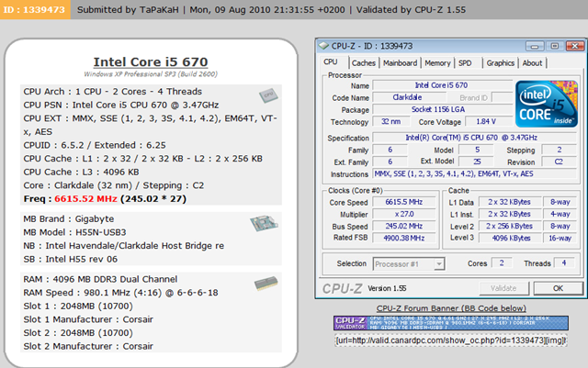Switch to the CPU tab
This screenshot has width=588, height=368.
click(331, 62)
